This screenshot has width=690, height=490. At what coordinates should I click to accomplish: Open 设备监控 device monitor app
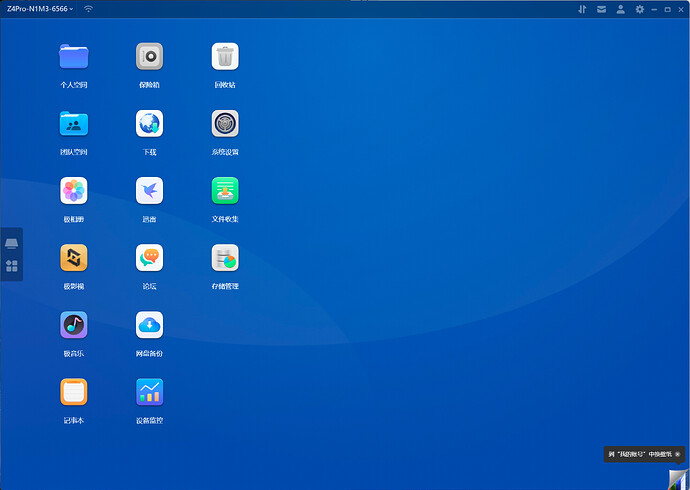(x=149, y=392)
